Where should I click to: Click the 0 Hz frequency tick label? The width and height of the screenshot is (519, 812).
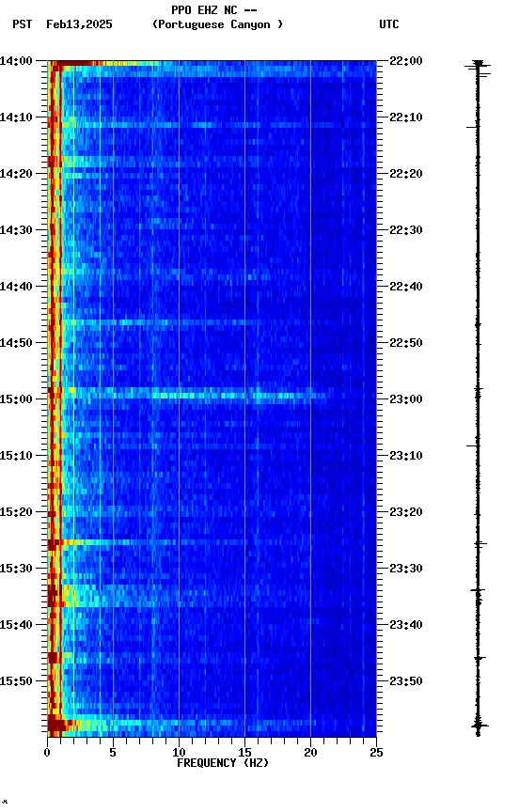pos(47,753)
